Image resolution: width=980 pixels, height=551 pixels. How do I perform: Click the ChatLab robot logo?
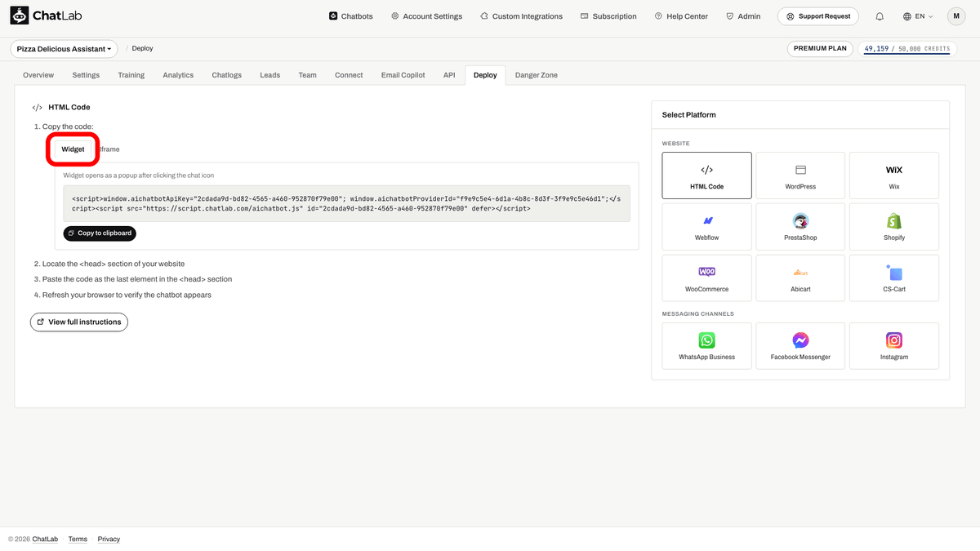pos(19,16)
